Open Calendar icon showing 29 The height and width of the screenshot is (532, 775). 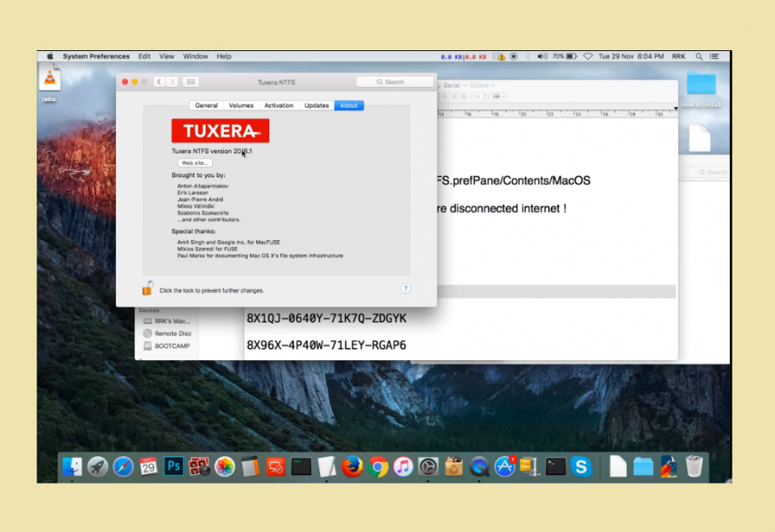click(x=148, y=466)
